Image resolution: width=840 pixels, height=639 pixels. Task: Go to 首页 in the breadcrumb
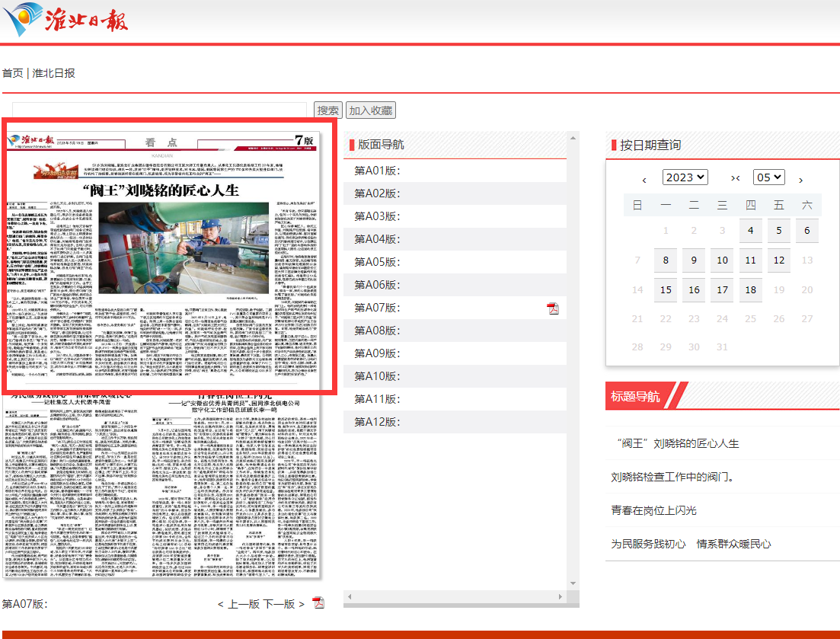tap(12, 73)
